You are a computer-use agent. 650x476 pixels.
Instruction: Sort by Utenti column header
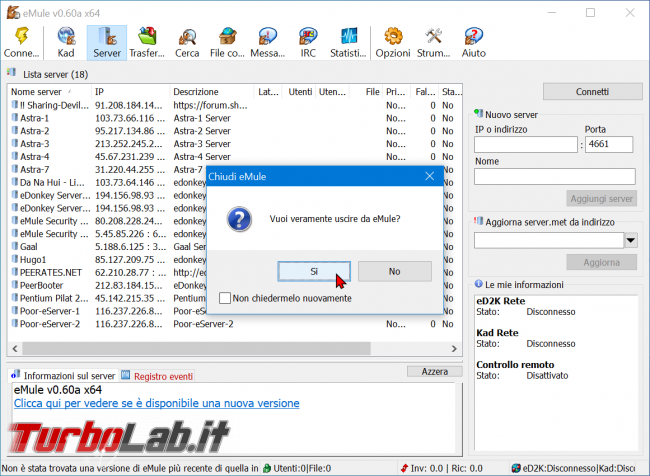(298, 92)
